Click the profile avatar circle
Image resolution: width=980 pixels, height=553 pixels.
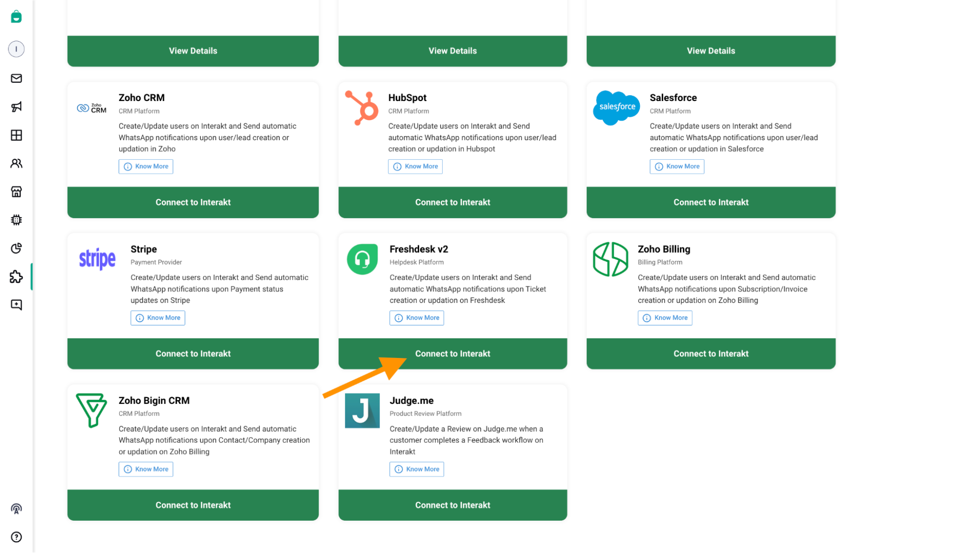coord(16,49)
